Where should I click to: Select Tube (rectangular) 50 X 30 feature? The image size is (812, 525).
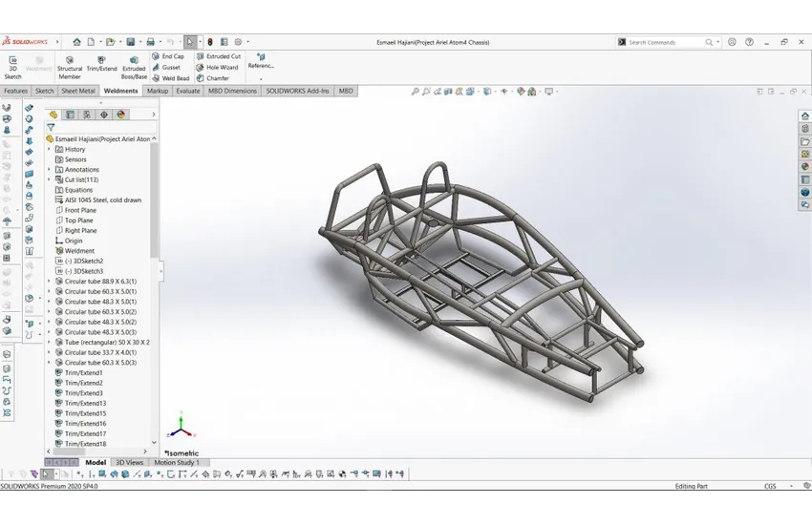point(102,343)
